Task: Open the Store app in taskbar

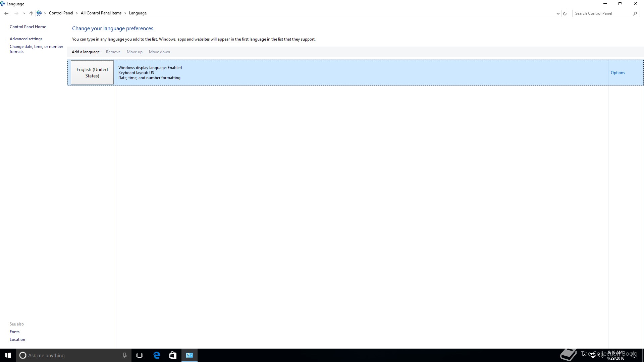Action: [x=173, y=355]
